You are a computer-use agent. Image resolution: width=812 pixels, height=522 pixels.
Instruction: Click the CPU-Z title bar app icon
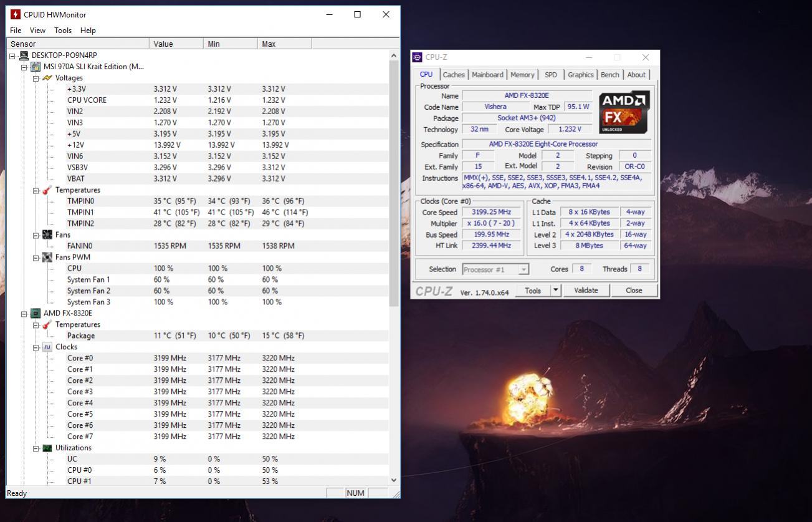pos(417,57)
